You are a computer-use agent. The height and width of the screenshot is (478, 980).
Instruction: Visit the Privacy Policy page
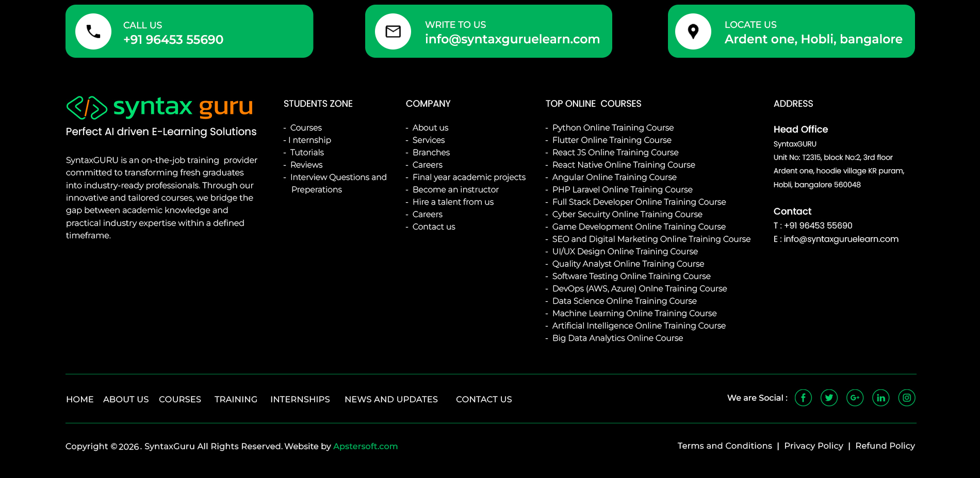pyautogui.click(x=813, y=446)
